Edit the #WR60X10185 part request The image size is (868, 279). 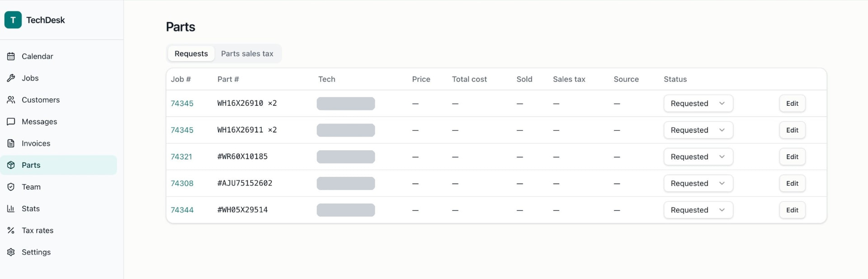[x=792, y=157]
